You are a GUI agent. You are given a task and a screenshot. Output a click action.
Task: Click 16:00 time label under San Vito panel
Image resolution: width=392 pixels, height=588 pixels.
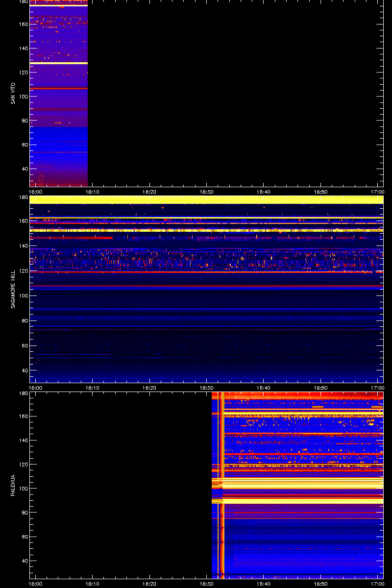pyautogui.click(x=36, y=192)
